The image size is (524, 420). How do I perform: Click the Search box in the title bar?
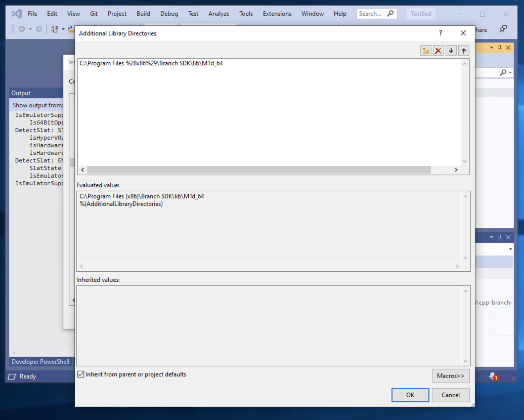coord(377,14)
